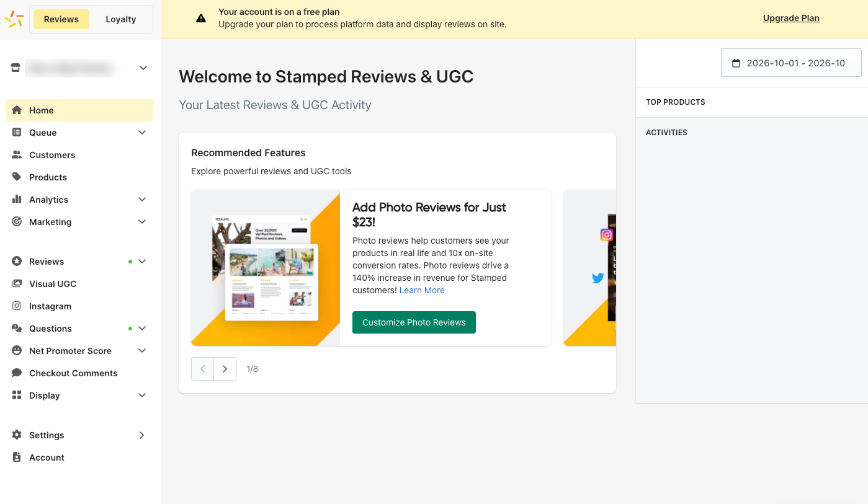Expand the Net Promoter Score chevron
This screenshot has width=868, height=504.
(142, 351)
